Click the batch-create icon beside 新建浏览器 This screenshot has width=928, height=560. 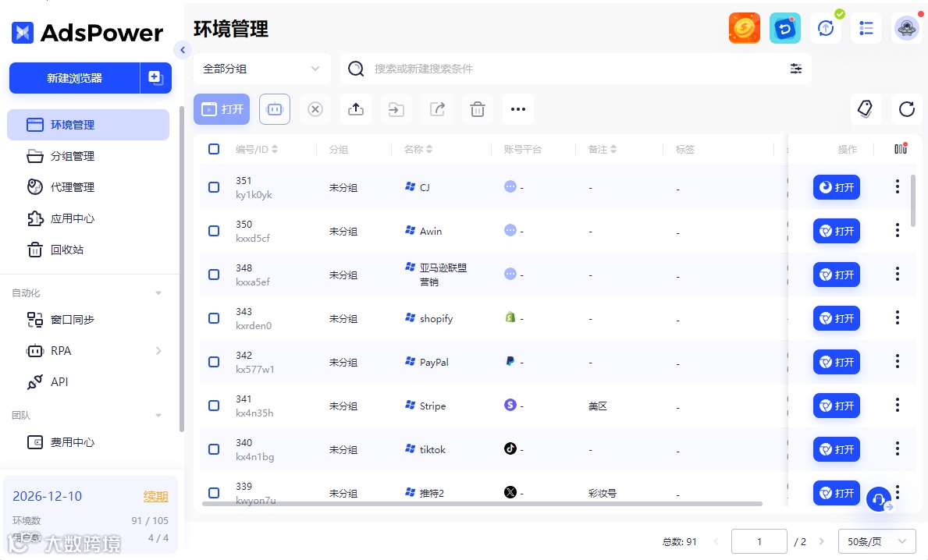[155, 78]
